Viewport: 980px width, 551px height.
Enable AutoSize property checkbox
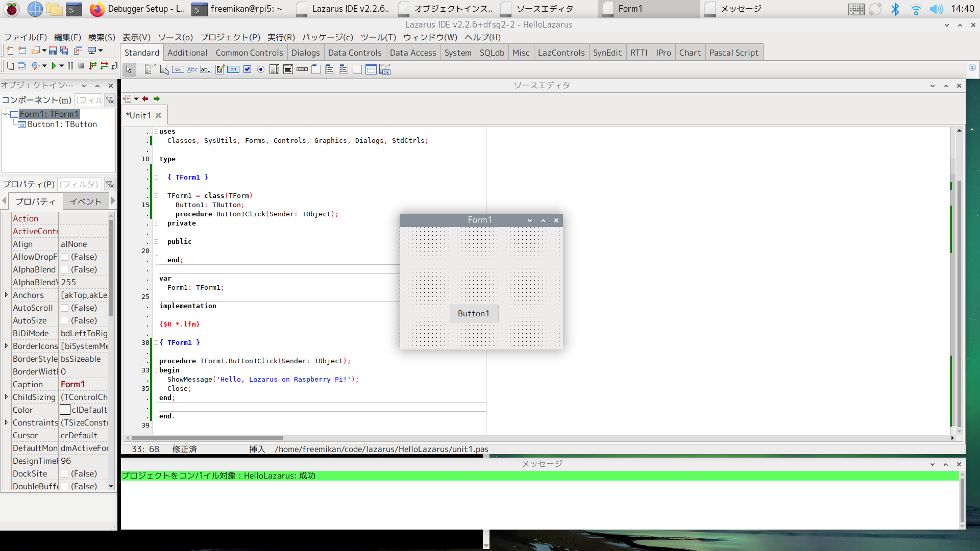click(65, 321)
